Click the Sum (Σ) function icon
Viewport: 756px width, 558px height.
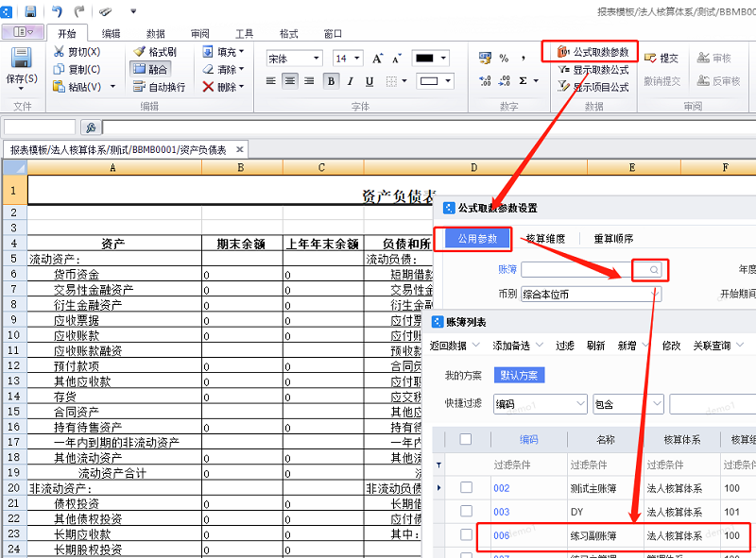coord(523,81)
